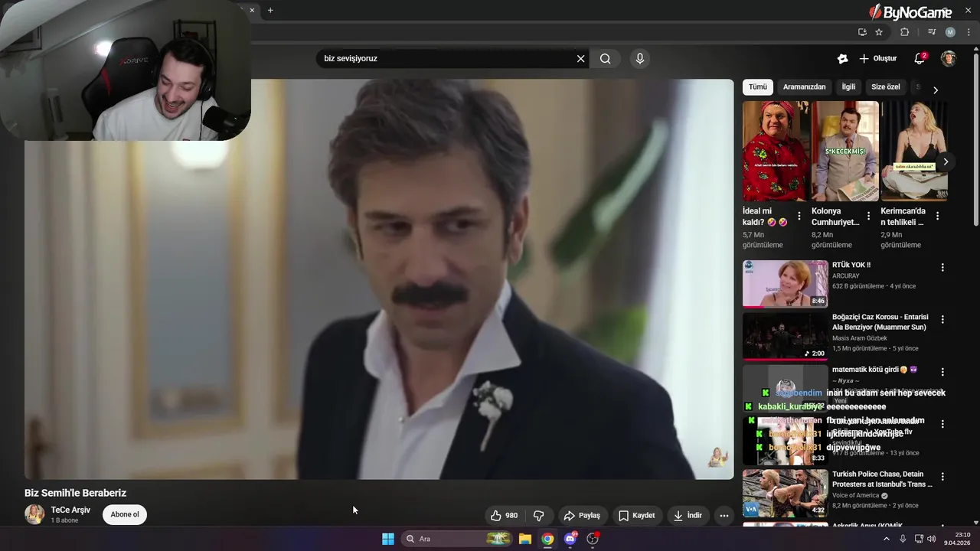Show next Shorts with arrow
This screenshot has width=980, height=551.
click(x=946, y=161)
